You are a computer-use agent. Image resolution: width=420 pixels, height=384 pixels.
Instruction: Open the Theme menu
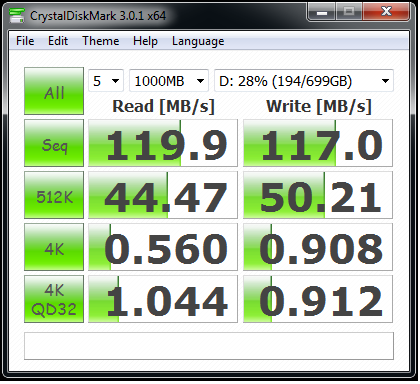pos(100,41)
